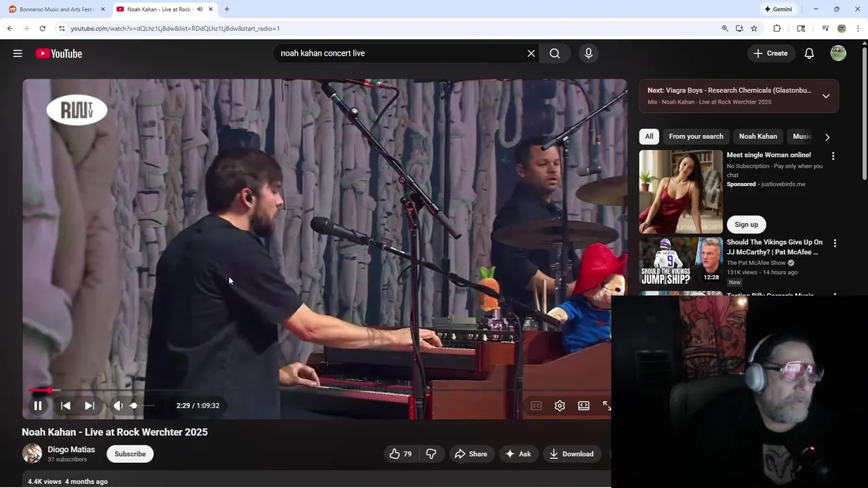This screenshot has width=868, height=488.
Task: Open the Create button
Action: [771, 54]
